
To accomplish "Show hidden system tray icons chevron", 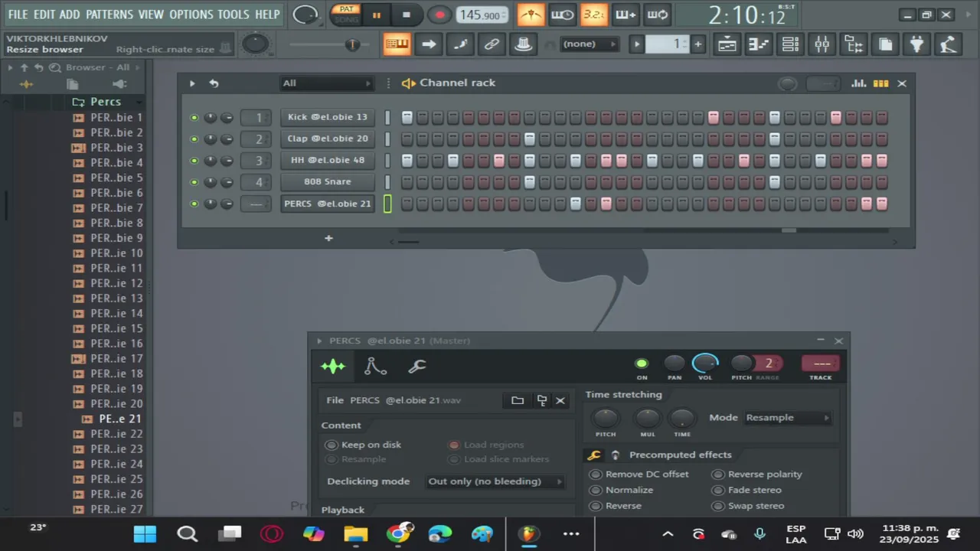I will 668,534.
